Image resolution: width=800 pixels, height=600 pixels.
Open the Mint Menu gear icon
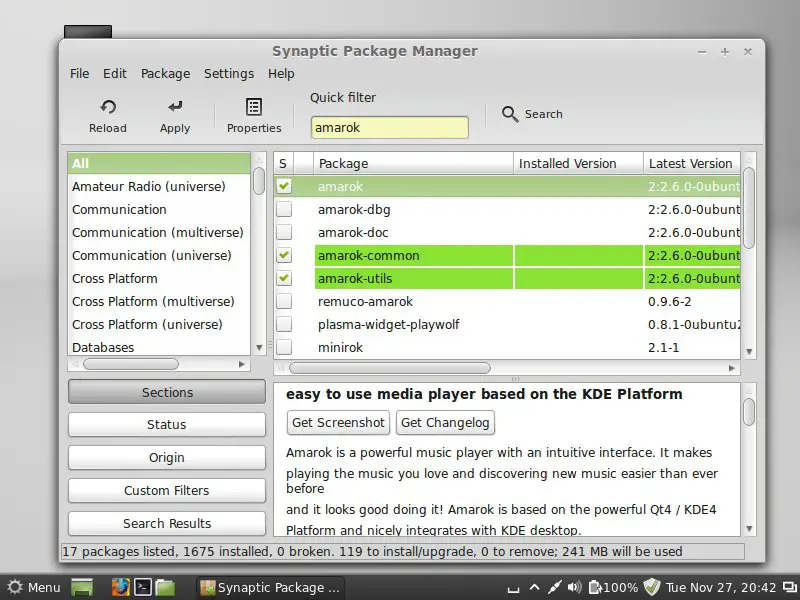coord(15,587)
